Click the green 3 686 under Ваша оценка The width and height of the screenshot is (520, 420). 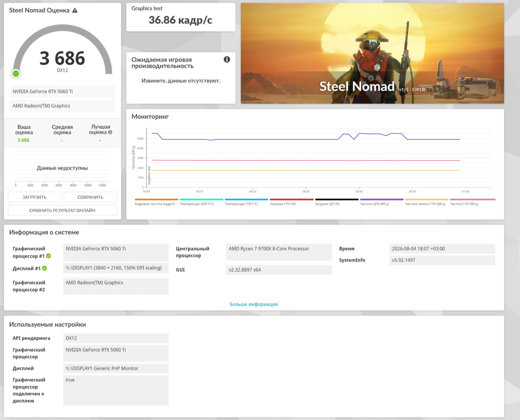[24, 140]
